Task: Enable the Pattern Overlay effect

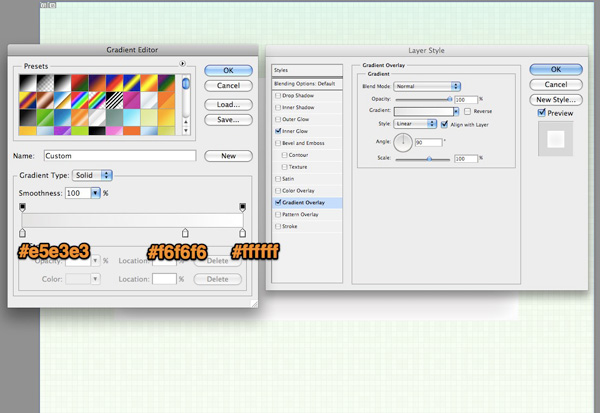Action: 278,214
